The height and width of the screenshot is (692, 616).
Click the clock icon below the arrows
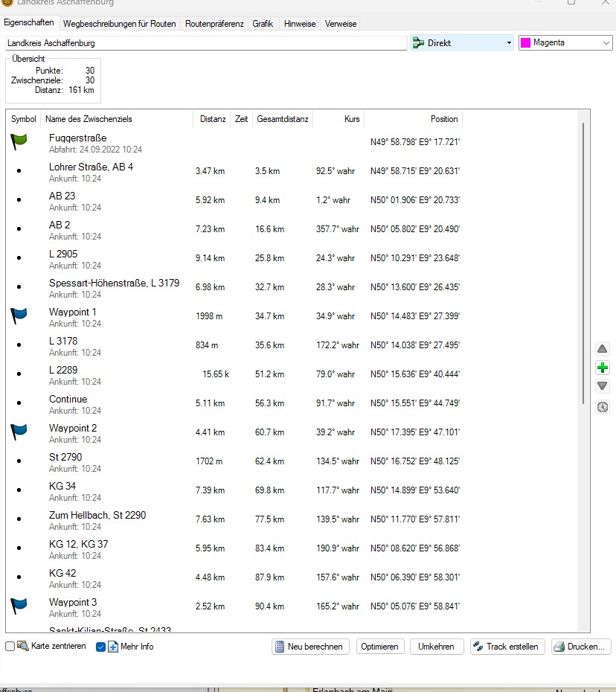click(x=603, y=406)
